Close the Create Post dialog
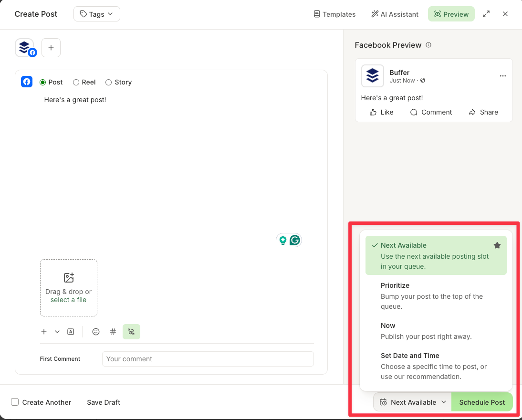522x420 pixels. (505, 14)
